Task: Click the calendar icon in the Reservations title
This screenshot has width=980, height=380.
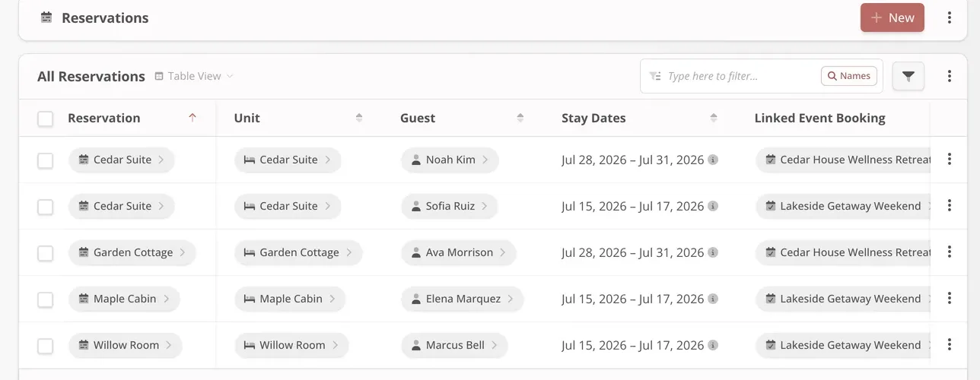Action: 46,17
